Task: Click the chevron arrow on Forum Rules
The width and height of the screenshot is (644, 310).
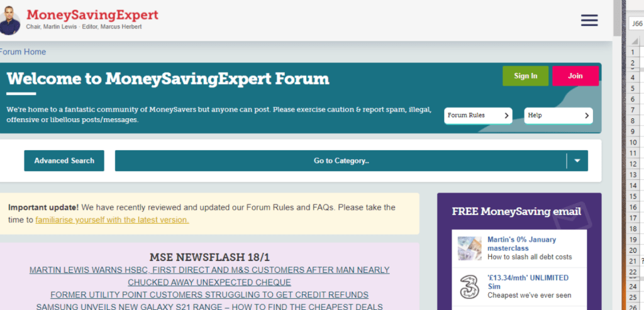Action: click(506, 116)
